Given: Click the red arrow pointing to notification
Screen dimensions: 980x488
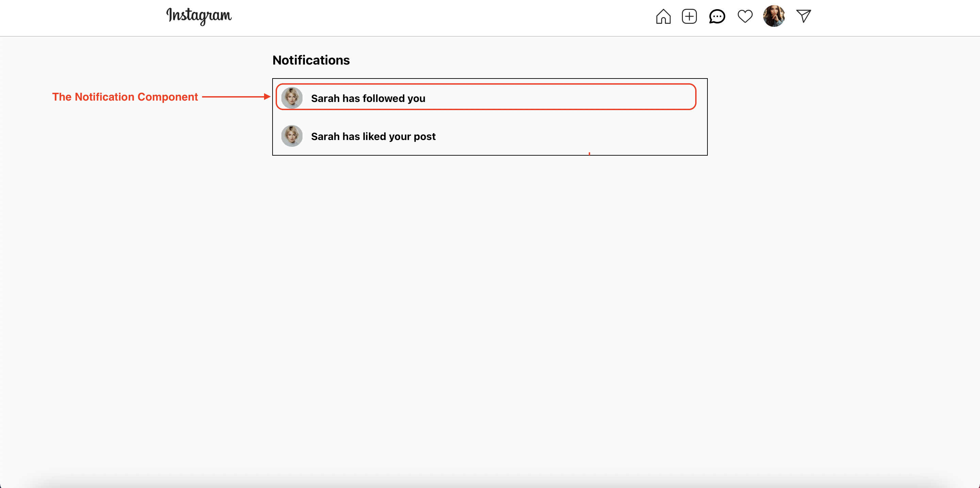Looking at the screenshot, I should (x=236, y=97).
